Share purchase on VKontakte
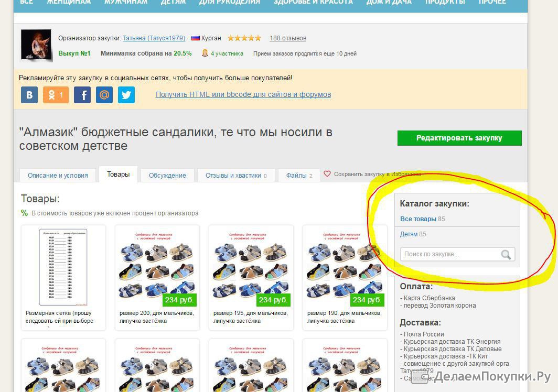Screen dimensions: 558x392 tap(29, 95)
